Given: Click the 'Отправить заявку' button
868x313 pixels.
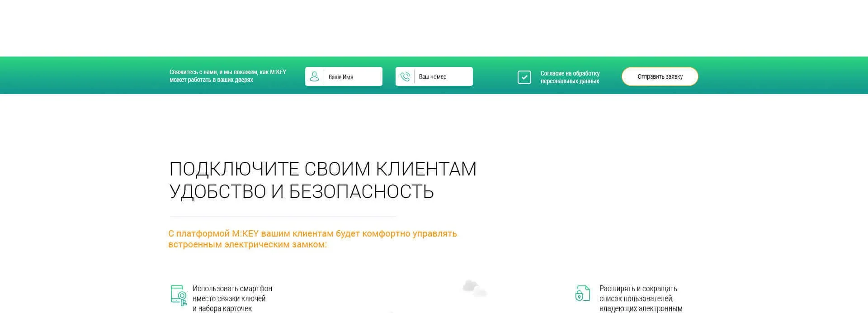Looking at the screenshot, I should click(660, 76).
